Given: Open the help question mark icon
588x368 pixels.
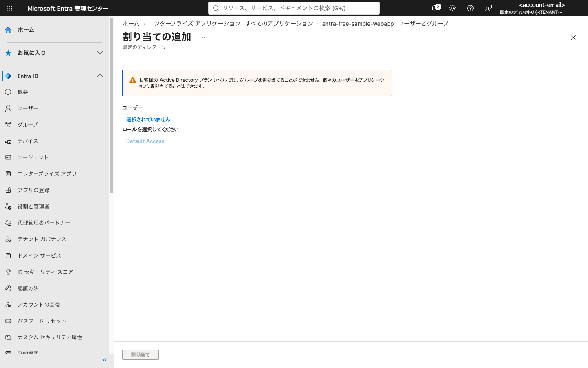Looking at the screenshot, I should click(470, 8).
